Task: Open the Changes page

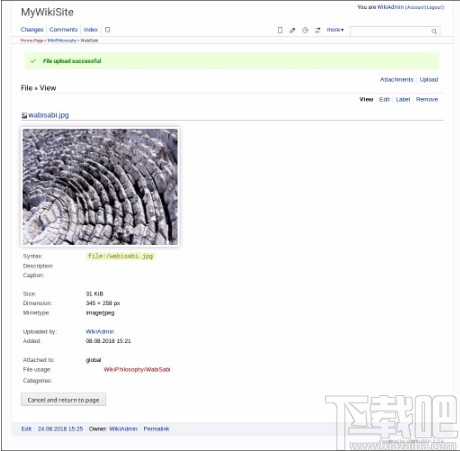Action: tap(32, 30)
